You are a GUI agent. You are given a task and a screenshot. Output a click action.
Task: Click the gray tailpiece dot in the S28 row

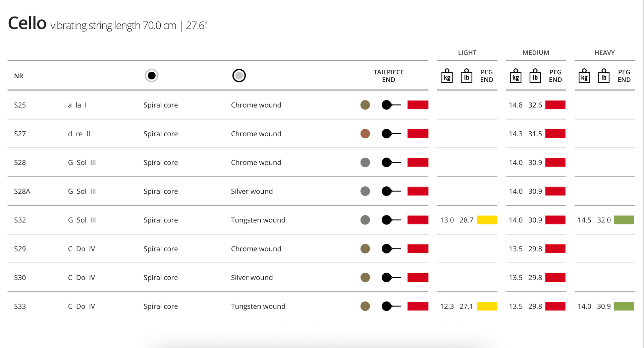pos(365,162)
